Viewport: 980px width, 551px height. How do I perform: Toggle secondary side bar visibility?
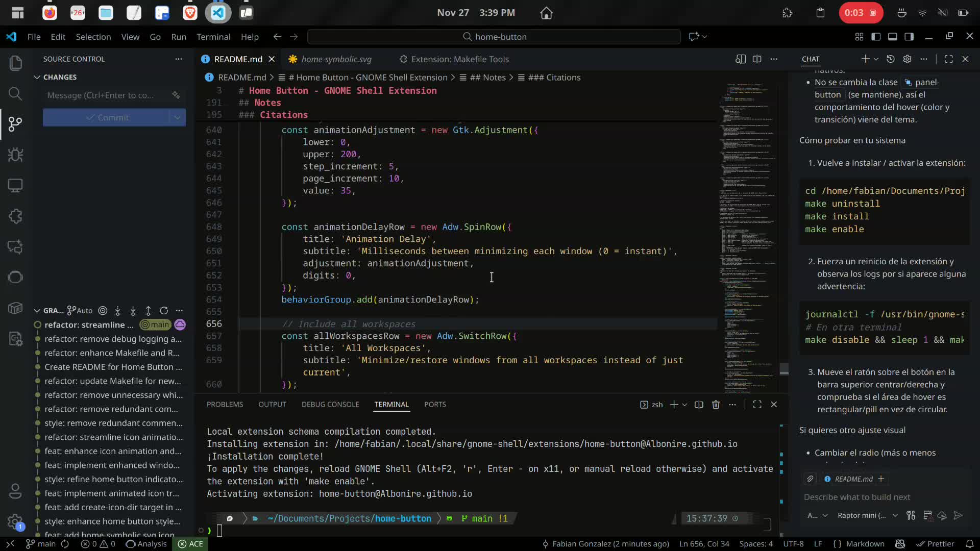[x=909, y=37]
